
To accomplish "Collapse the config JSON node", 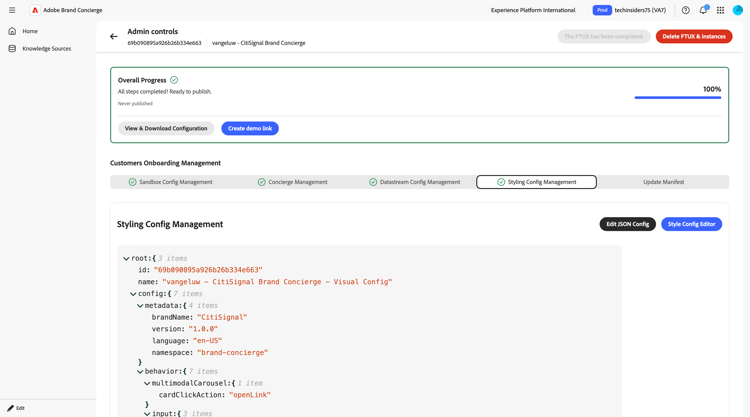I will point(133,294).
